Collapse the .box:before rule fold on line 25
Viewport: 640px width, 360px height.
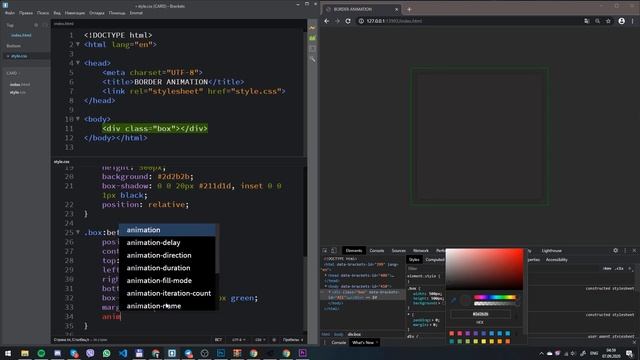78,232
